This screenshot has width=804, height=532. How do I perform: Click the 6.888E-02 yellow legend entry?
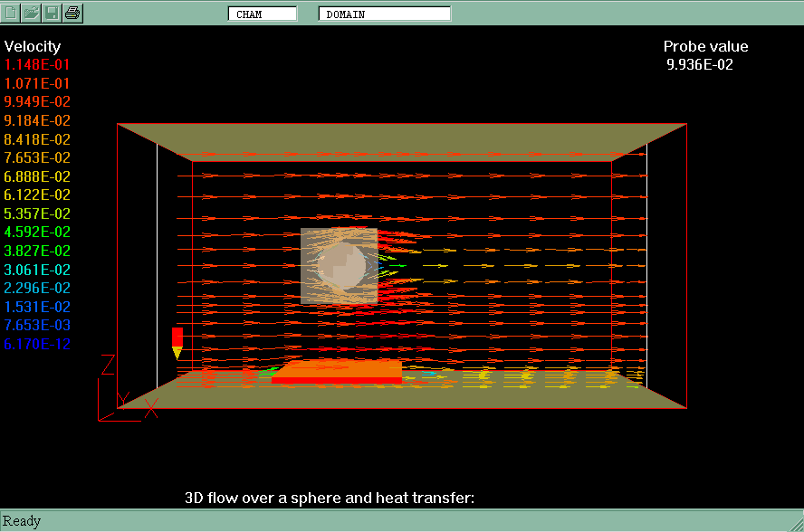click(x=37, y=176)
